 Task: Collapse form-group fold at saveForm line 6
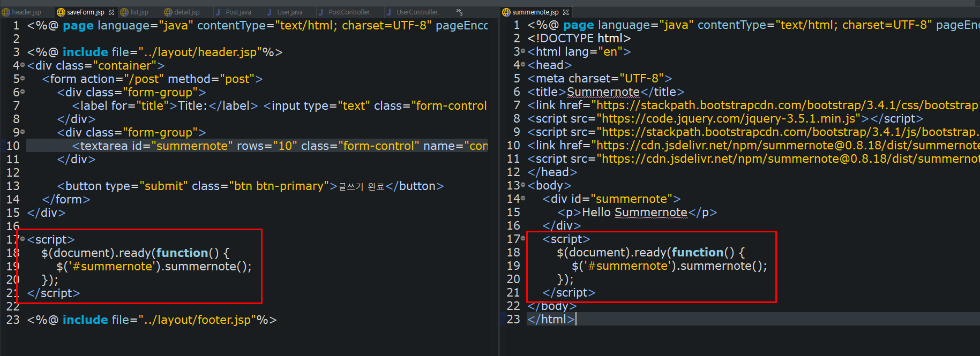click(23, 92)
